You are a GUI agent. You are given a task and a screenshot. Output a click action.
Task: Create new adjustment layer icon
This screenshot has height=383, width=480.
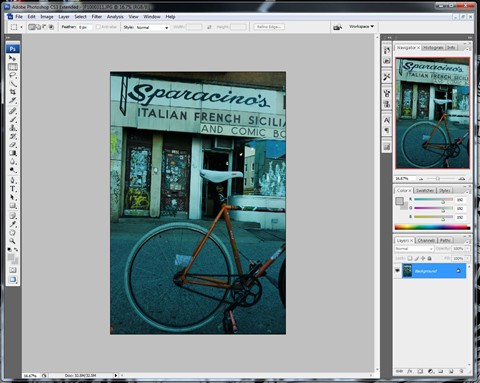coord(430,371)
